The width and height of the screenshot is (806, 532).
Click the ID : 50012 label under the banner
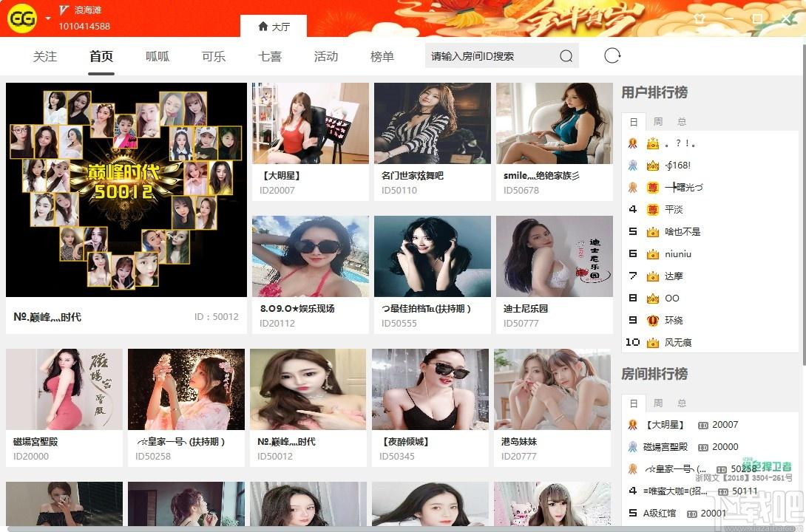[217, 317]
